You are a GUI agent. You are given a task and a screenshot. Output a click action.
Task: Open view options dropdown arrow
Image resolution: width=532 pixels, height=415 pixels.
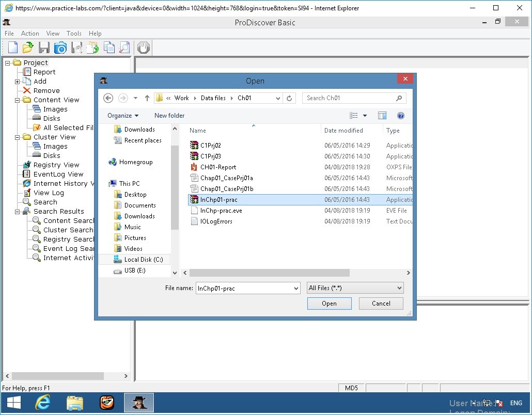click(365, 116)
